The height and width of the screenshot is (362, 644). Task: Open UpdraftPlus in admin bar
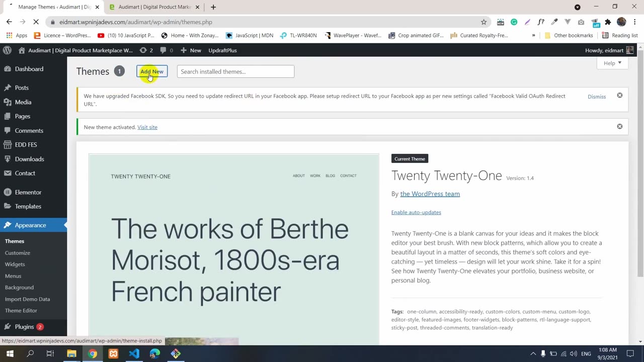(x=222, y=50)
